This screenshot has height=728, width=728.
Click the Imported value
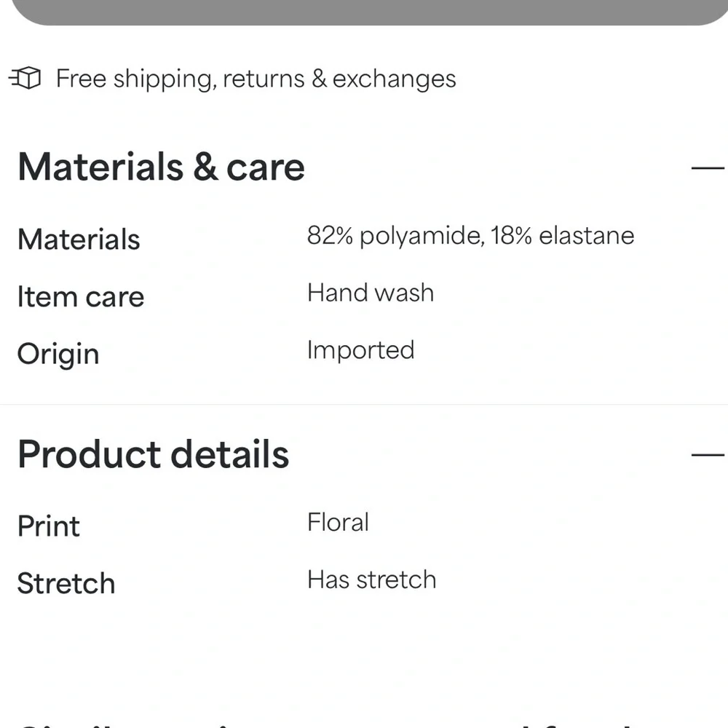point(360,350)
